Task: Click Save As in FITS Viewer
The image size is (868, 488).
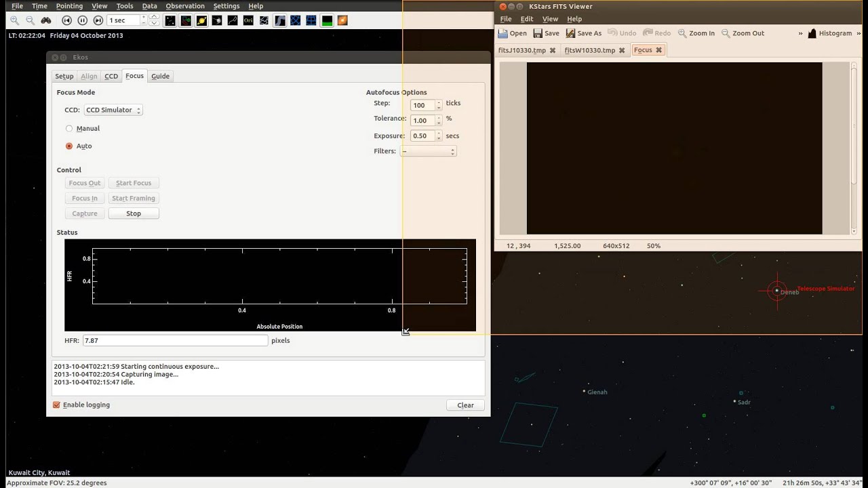Action: [584, 33]
